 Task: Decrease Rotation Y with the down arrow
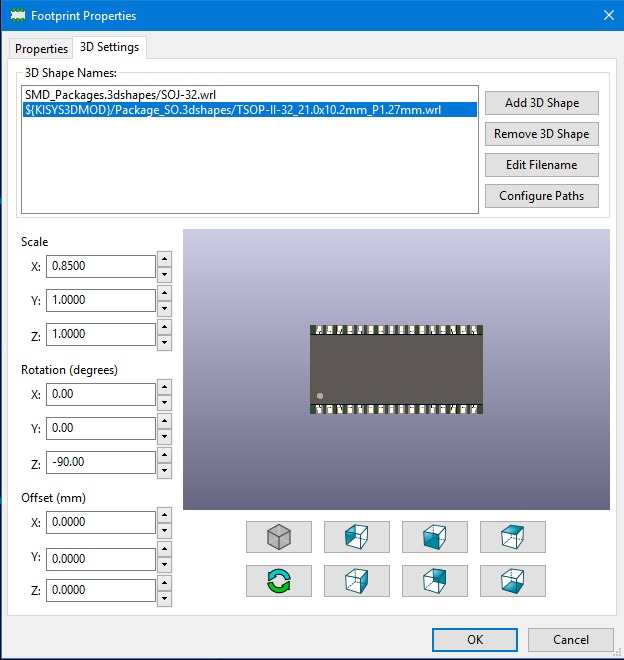tap(164, 436)
